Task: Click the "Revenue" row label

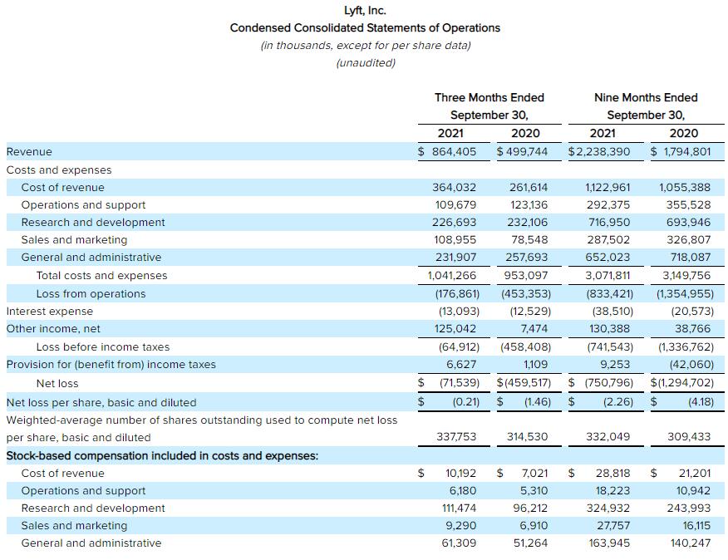Action: tap(29, 152)
